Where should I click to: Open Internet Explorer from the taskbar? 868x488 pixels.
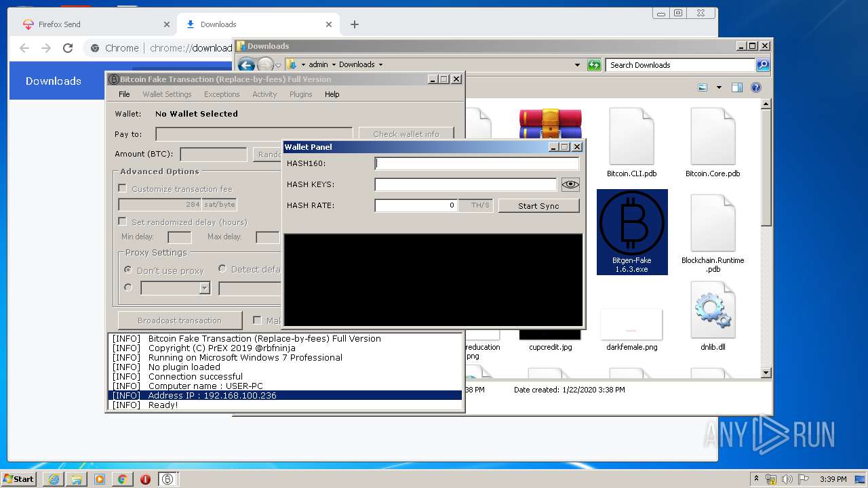pos(54,479)
